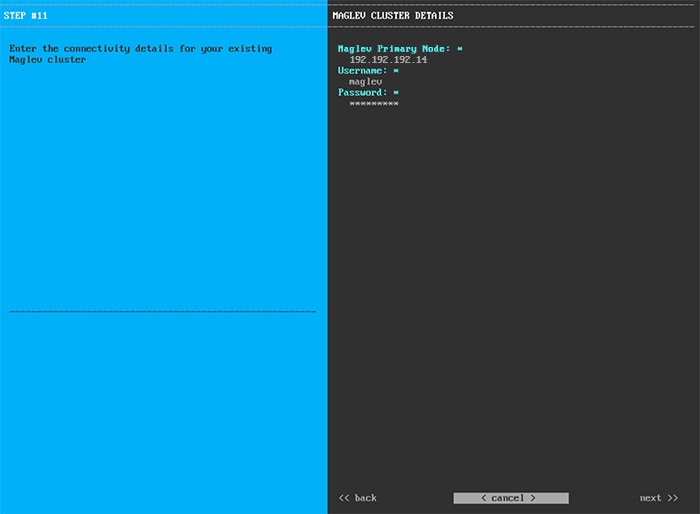This screenshot has width=700, height=514.
Task: Click the Maglev Primary Node label
Action: (394, 49)
